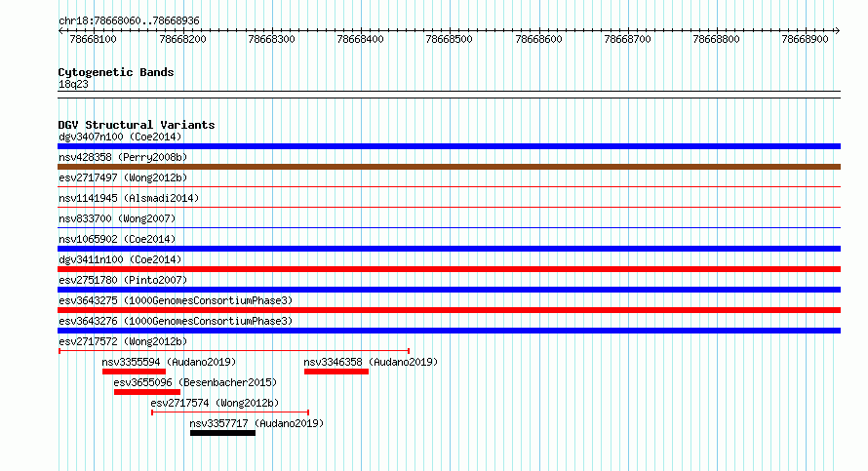
Task: Click the red nsv3355594 variant bar
Action: 134,372
